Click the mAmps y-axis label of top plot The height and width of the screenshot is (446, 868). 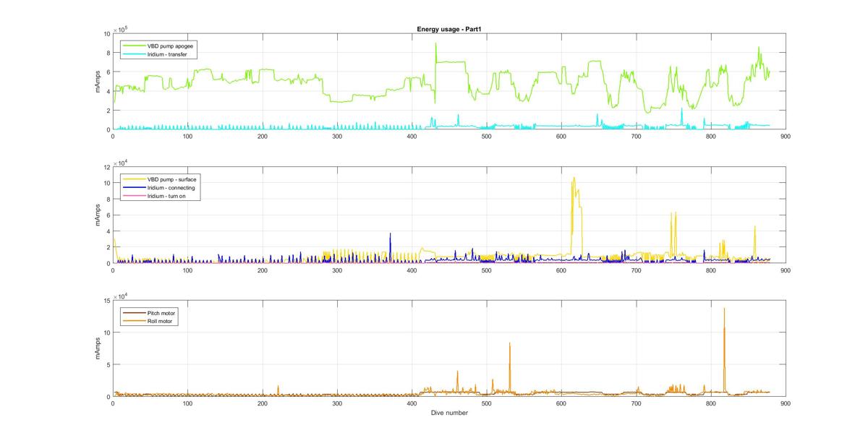point(98,82)
